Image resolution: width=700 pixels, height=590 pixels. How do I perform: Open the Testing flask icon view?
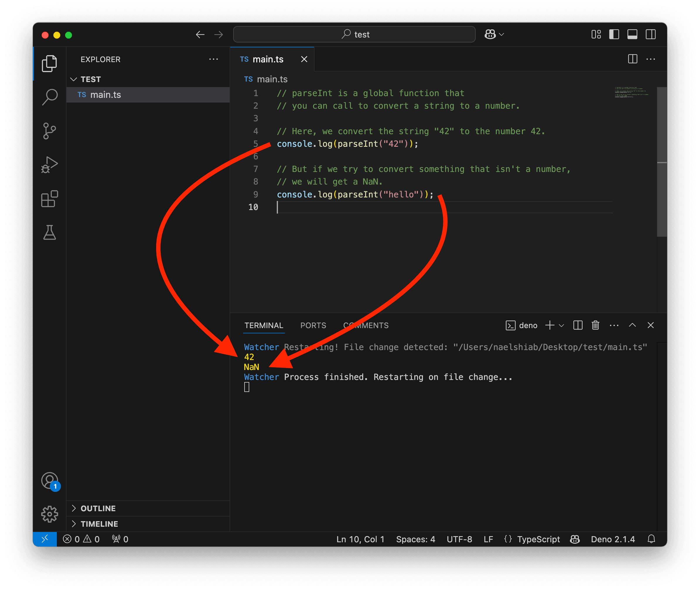pos(49,232)
